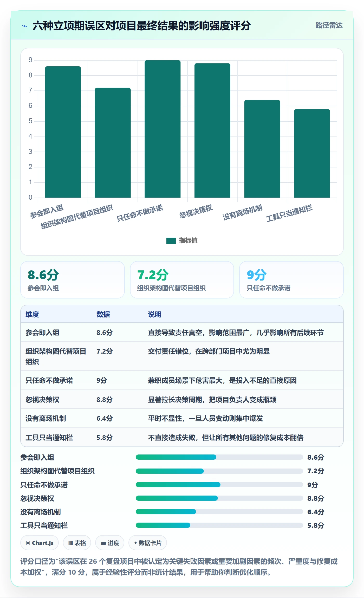Click the 进度 tag chip
The height and width of the screenshot is (598, 364).
110,543
